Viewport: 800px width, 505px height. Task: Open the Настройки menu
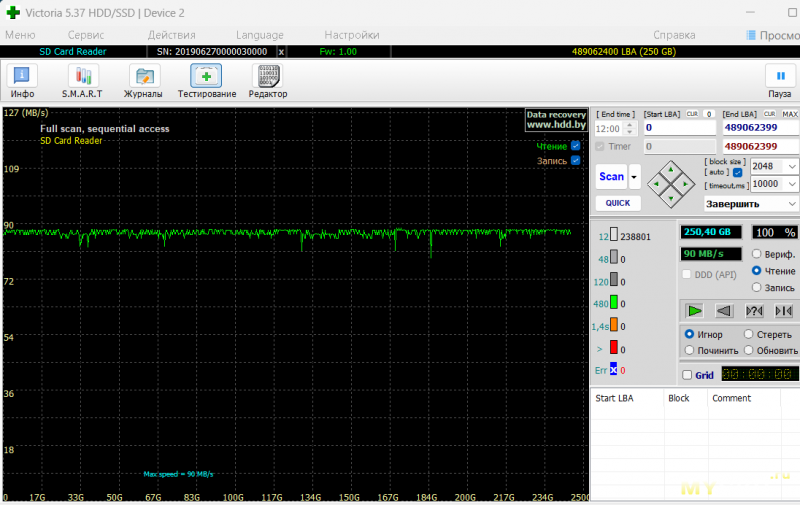pos(352,35)
